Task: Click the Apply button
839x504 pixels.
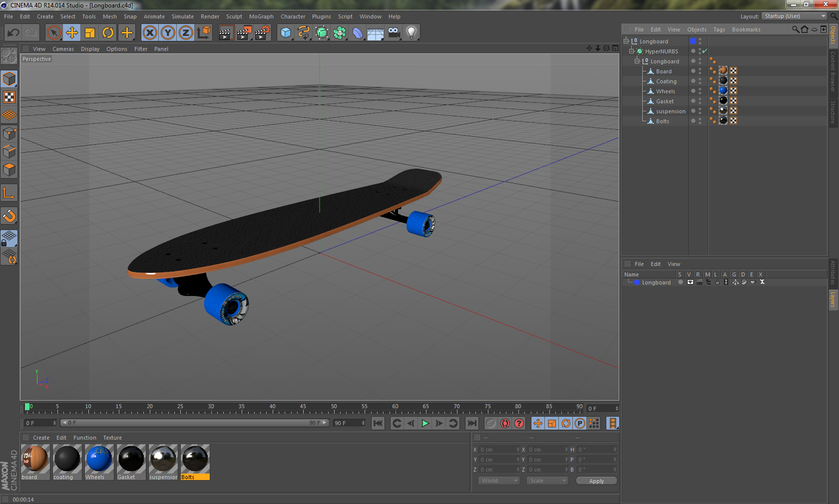Action: coord(596,481)
